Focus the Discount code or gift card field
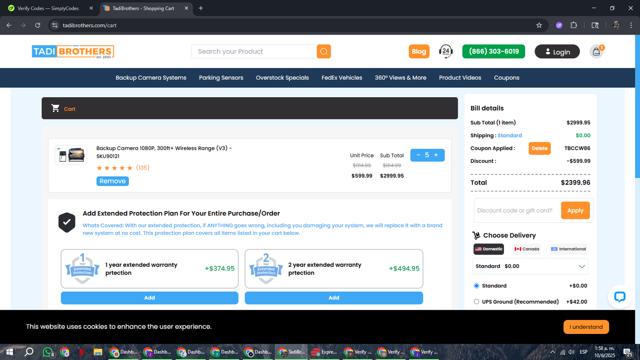This screenshot has height=360, width=640. point(517,211)
